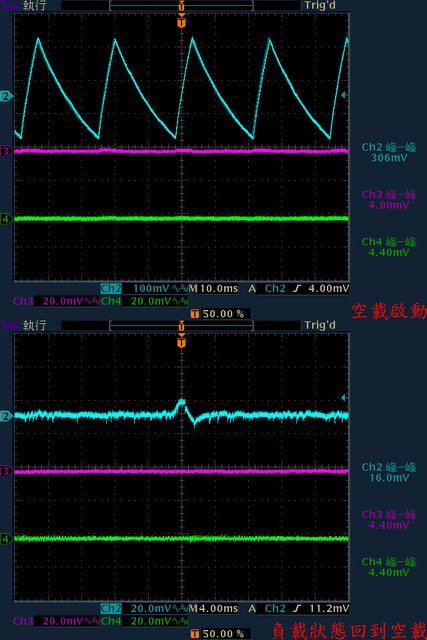427x640 pixels.
Task: Click the red 空載啟動 caption text
Action: click(389, 311)
